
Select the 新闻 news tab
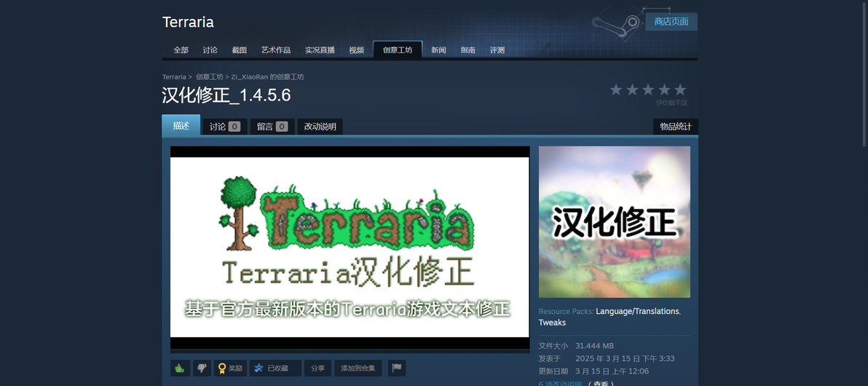pyautogui.click(x=438, y=50)
